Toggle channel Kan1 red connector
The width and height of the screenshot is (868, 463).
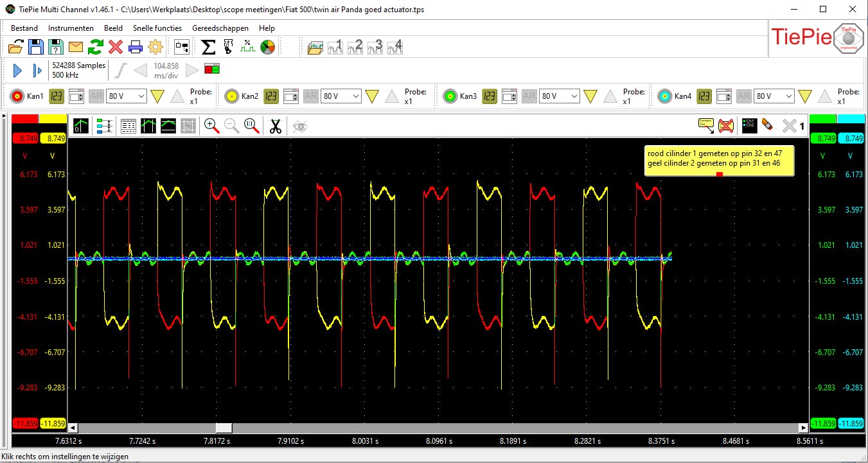(17, 96)
